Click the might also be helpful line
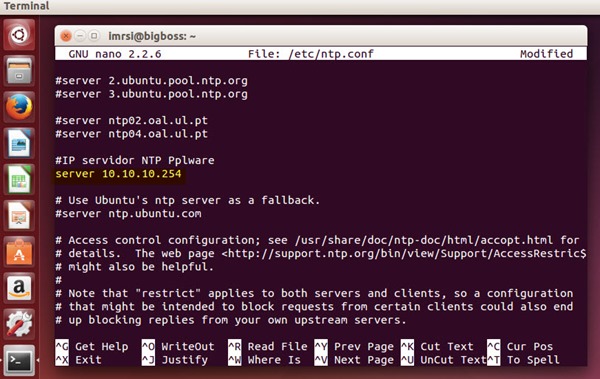 (x=135, y=267)
